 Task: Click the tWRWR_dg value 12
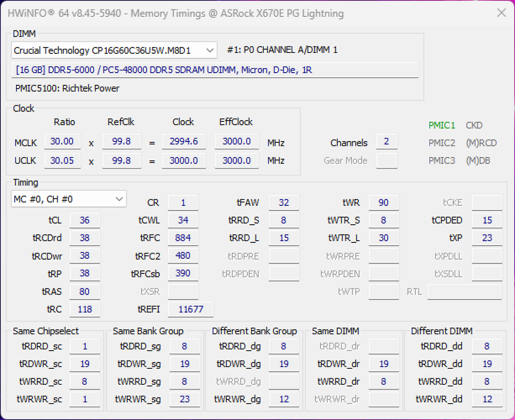(x=284, y=399)
